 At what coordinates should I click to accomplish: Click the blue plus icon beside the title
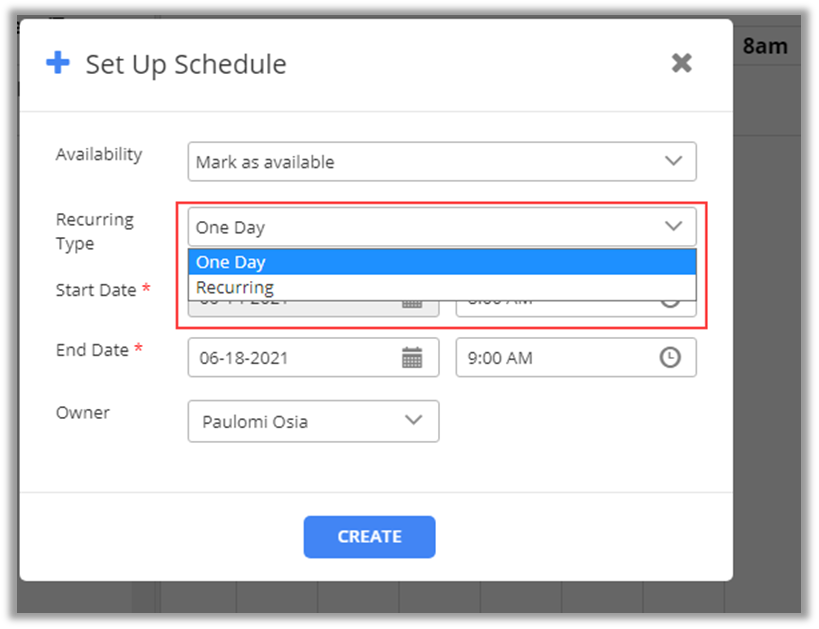pyautogui.click(x=58, y=63)
